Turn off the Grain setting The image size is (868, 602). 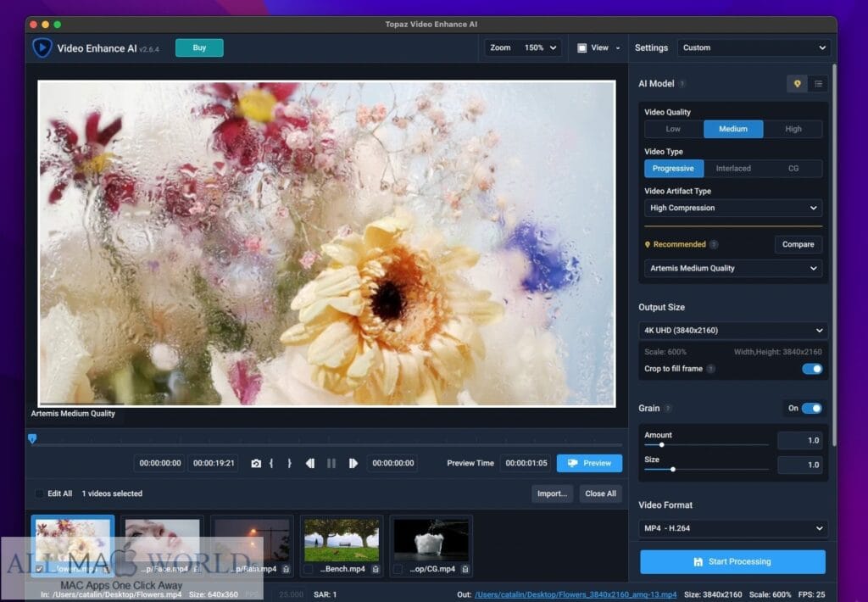tap(811, 408)
